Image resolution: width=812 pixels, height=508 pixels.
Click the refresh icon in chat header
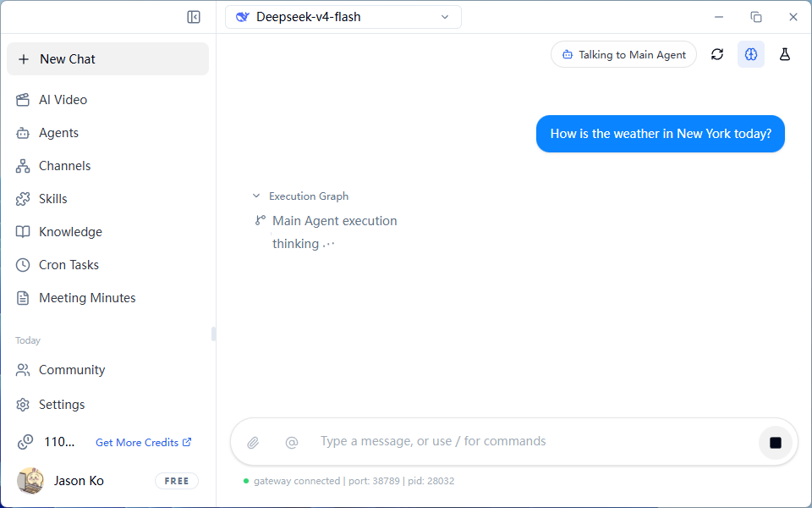coord(717,54)
